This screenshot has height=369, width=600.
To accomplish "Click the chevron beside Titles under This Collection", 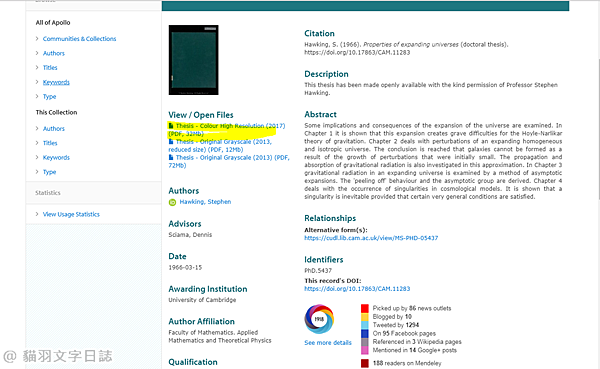I will pyautogui.click(x=37, y=143).
